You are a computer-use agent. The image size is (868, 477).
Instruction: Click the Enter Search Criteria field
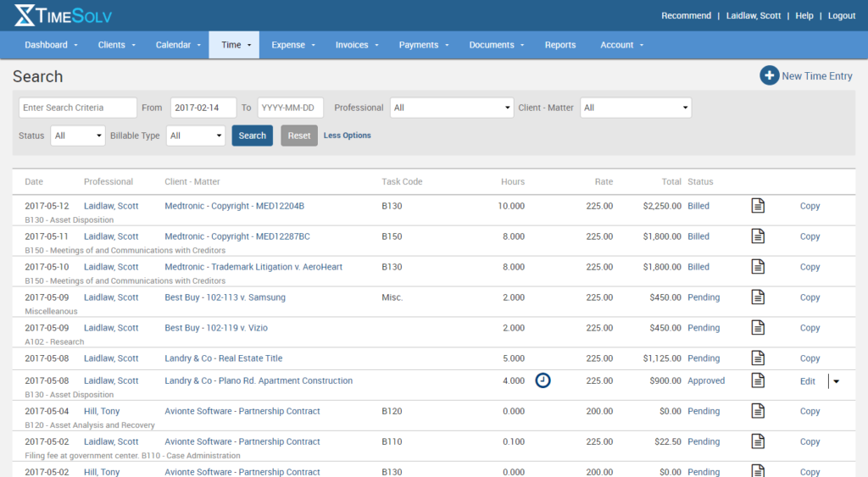click(77, 108)
